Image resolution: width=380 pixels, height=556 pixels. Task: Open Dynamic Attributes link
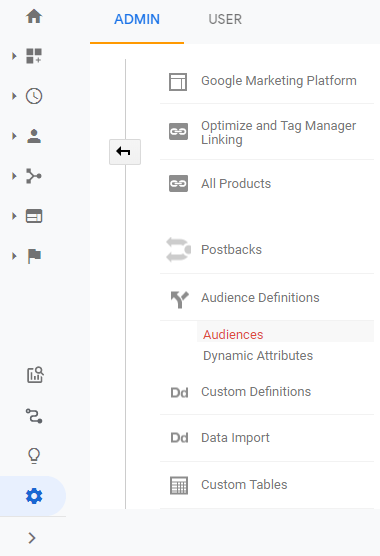pos(258,355)
